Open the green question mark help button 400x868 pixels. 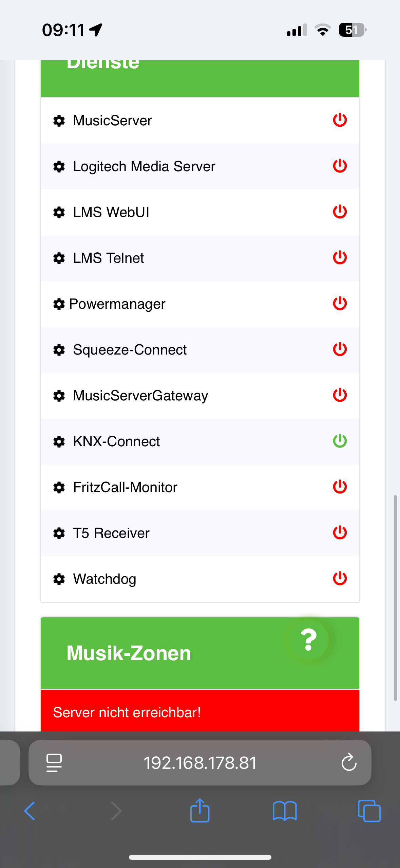tap(308, 640)
